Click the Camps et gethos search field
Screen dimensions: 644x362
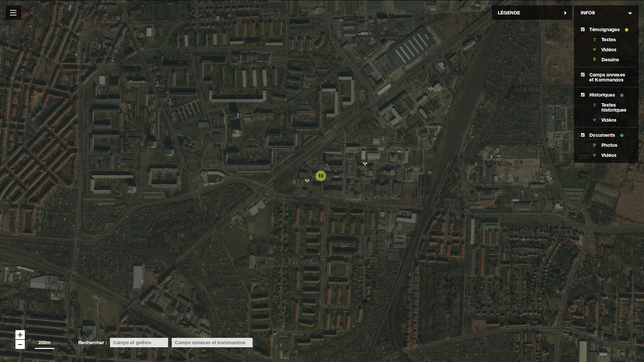139,343
